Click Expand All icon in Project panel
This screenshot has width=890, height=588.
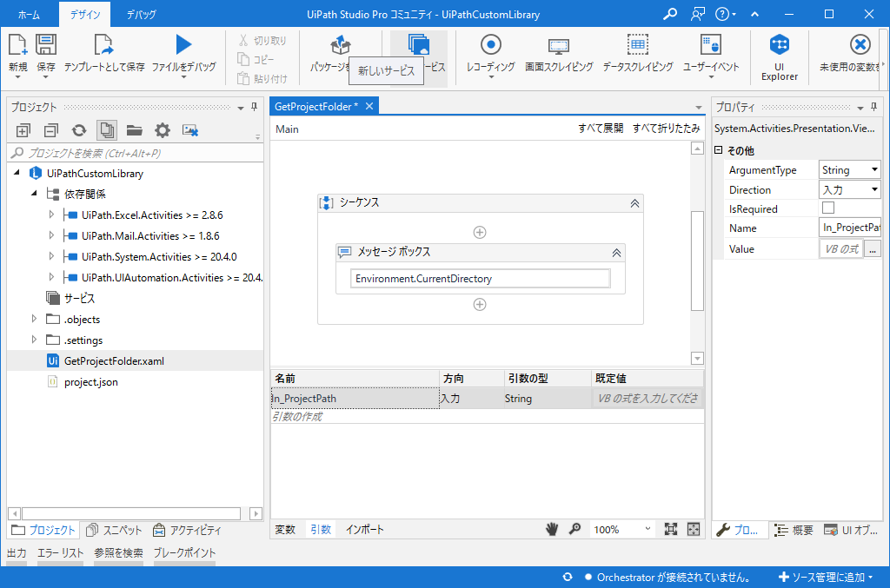coord(23,130)
